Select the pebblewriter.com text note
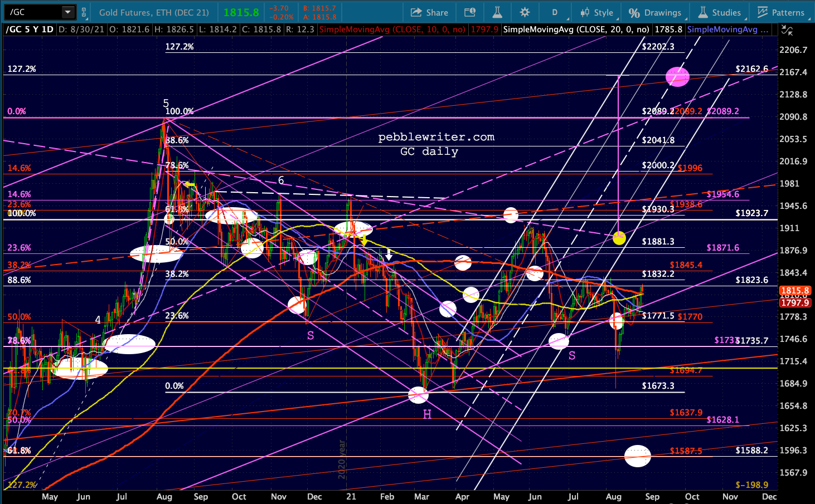The height and width of the screenshot is (504, 815). tap(436, 137)
